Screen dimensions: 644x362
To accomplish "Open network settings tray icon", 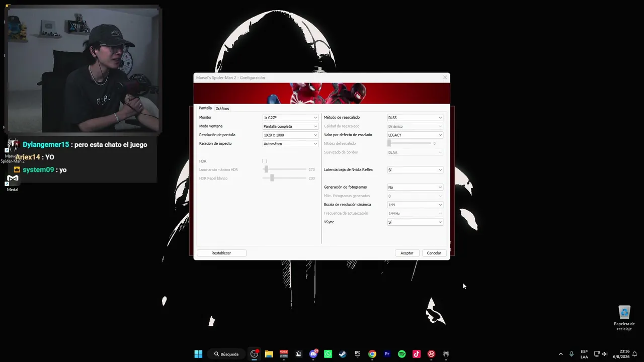I will tap(597, 354).
